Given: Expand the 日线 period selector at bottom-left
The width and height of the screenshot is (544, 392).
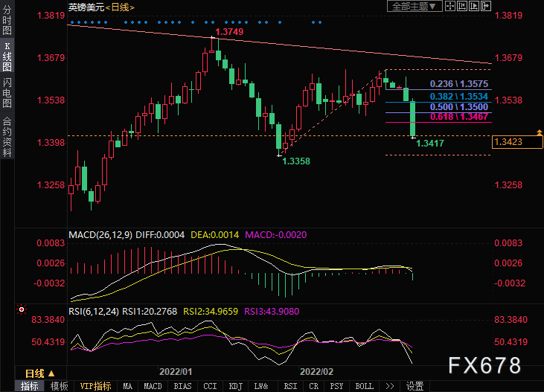Looking at the screenshot, I should (39, 373).
